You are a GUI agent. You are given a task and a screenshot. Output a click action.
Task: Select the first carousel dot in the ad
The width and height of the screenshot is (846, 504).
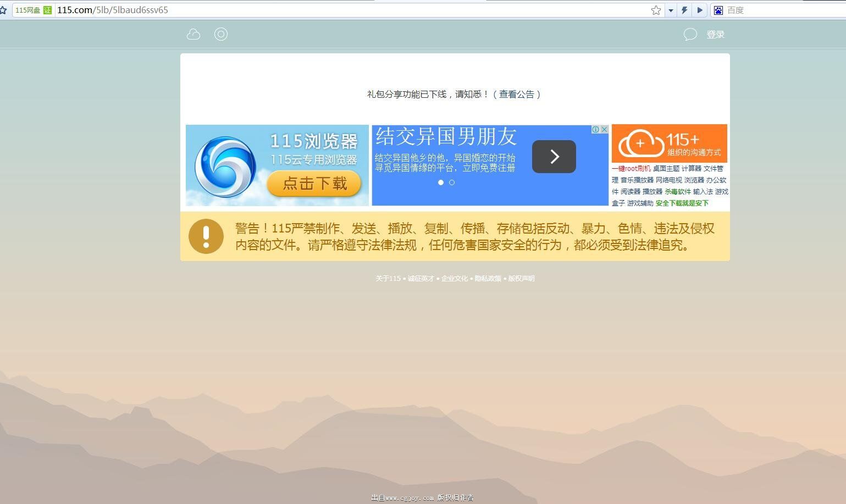coord(441,182)
